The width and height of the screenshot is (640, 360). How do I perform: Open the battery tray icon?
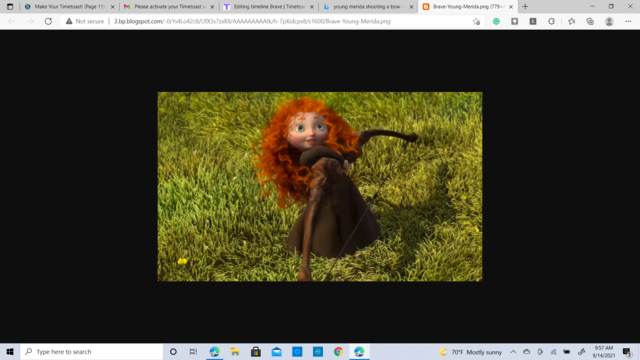point(567,351)
